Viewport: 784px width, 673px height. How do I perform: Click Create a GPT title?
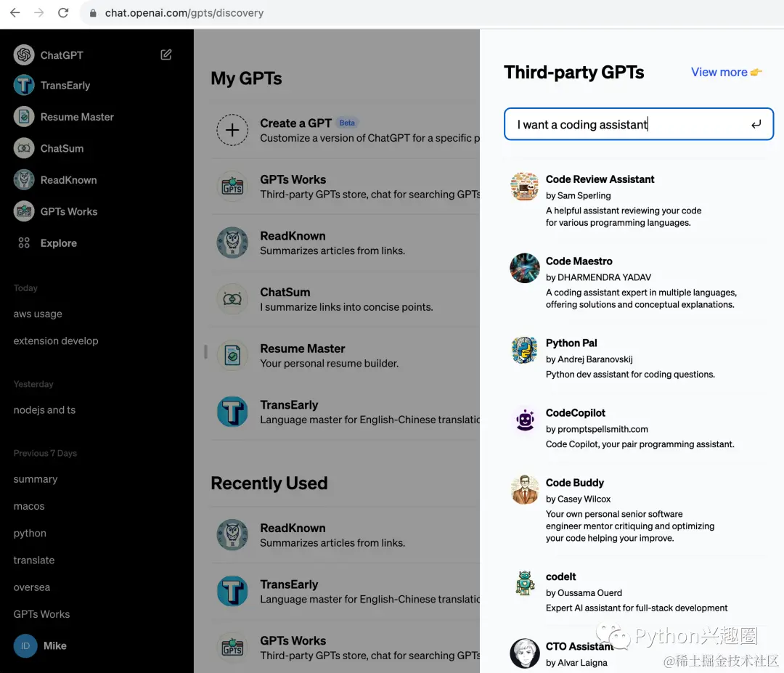pyautogui.click(x=295, y=123)
